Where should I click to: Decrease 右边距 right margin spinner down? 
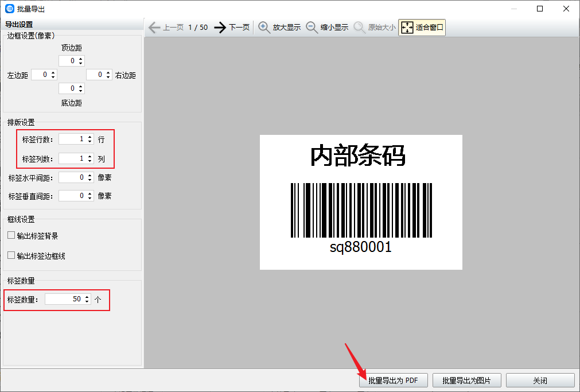[x=108, y=77]
